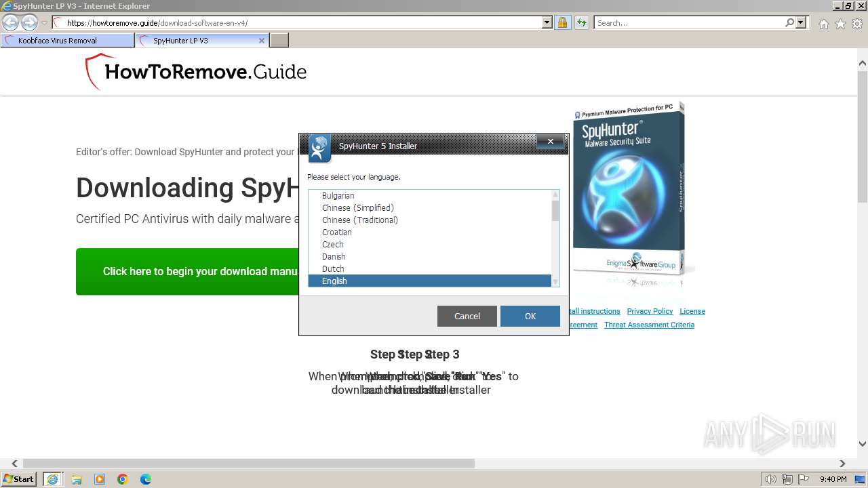Image resolution: width=868 pixels, height=488 pixels.
Task: Open a new blank tab
Action: click(x=279, y=41)
